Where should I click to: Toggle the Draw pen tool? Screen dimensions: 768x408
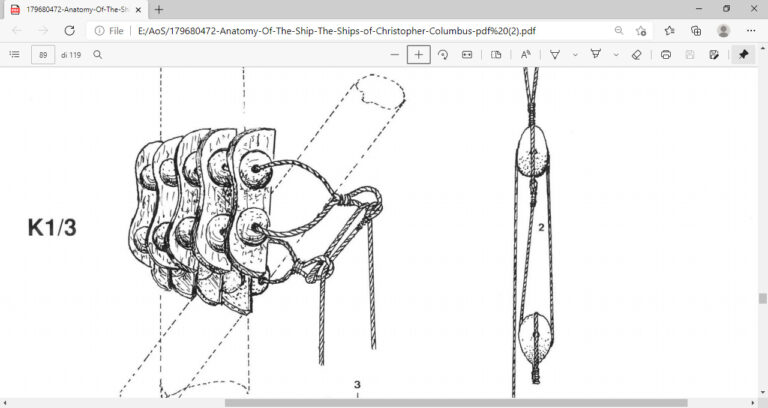[x=555, y=54]
